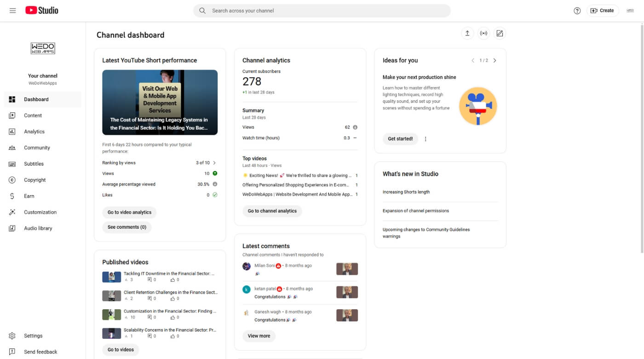Go to next idea with right chevron

click(x=494, y=60)
